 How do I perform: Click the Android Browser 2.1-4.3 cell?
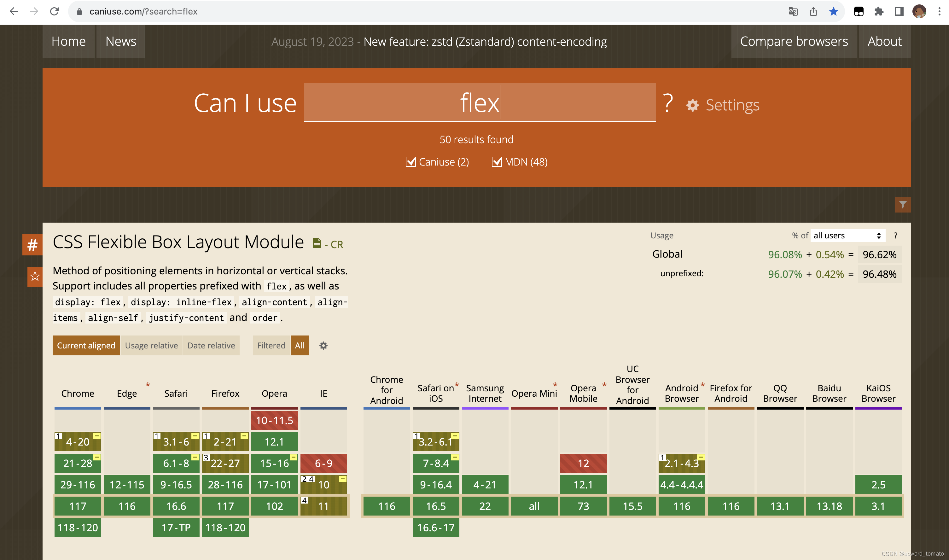(681, 464)
